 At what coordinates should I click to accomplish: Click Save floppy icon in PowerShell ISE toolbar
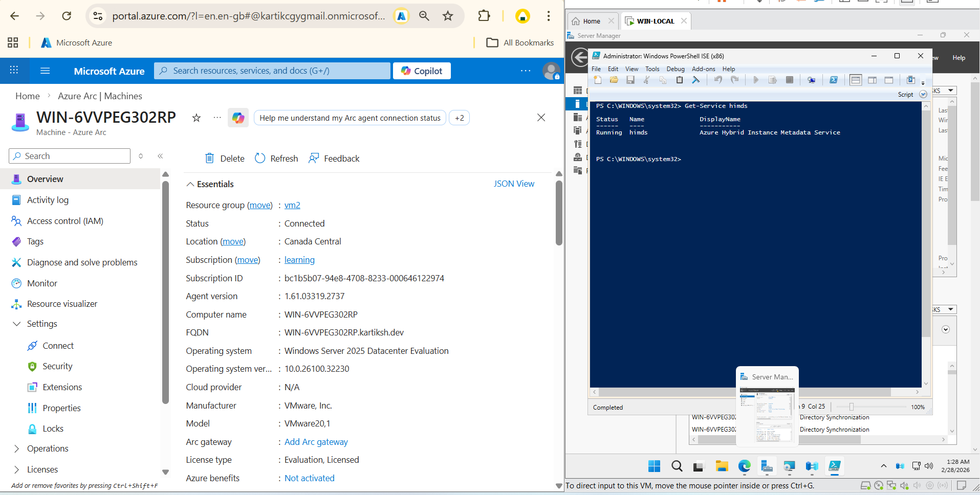[630, 80]
